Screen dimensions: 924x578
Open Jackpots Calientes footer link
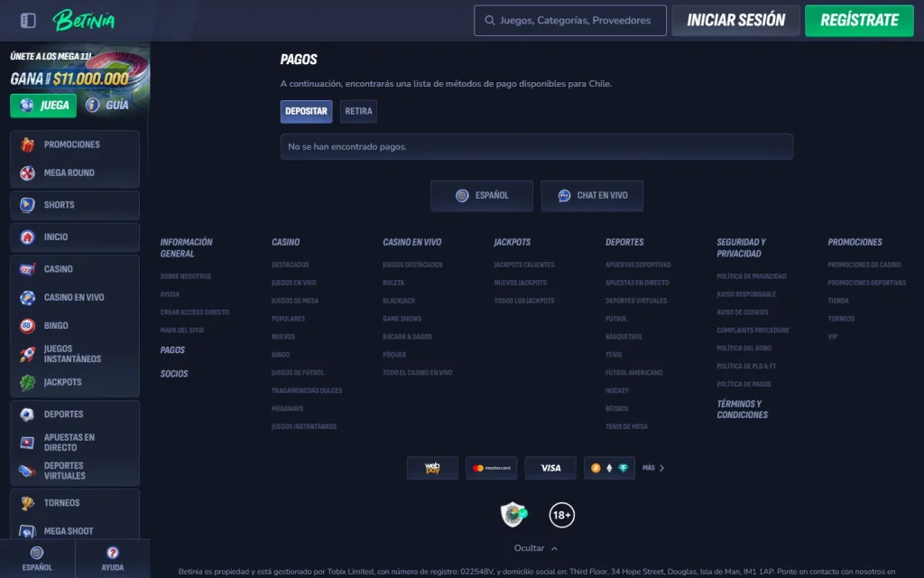[x=524, y=265]
